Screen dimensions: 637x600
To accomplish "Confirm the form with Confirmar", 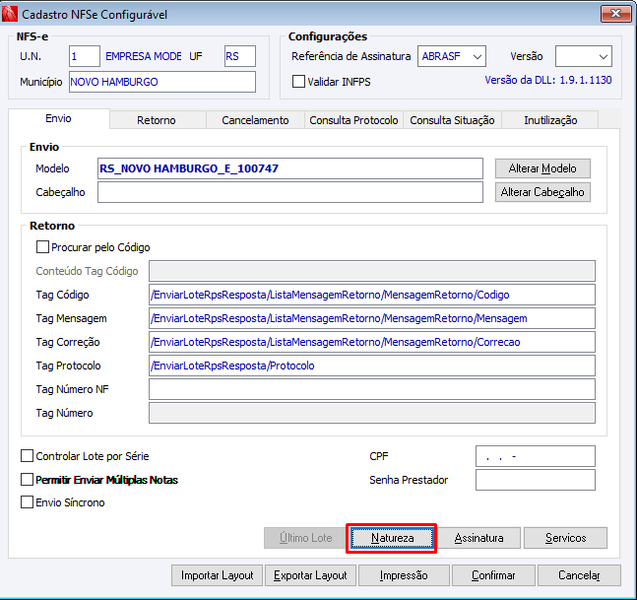I will coord(494,575).
